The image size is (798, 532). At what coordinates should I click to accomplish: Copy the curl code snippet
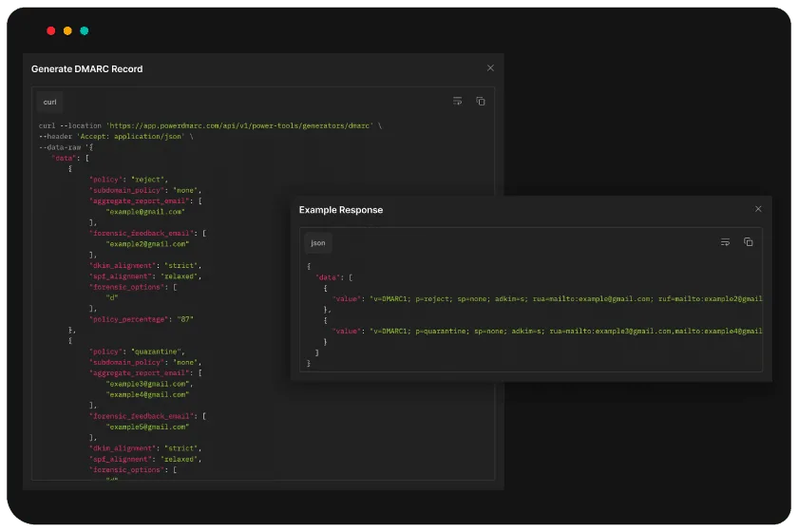click(x=481, y=102)
